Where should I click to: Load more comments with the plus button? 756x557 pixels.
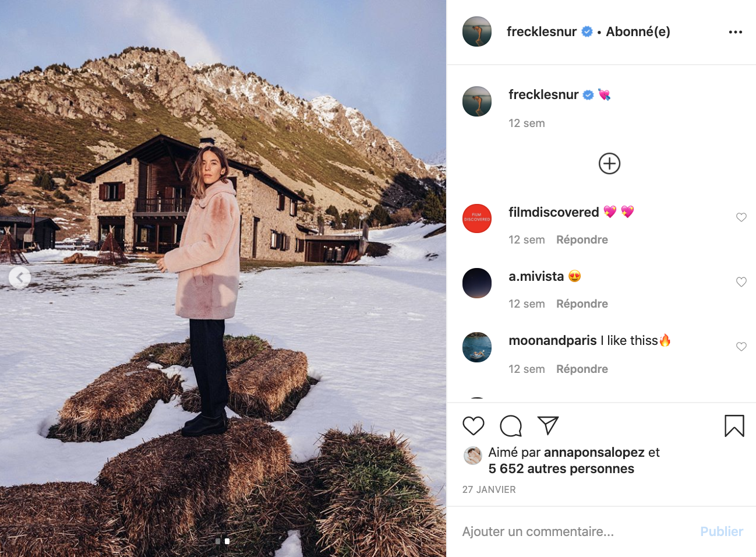[609, 164]
